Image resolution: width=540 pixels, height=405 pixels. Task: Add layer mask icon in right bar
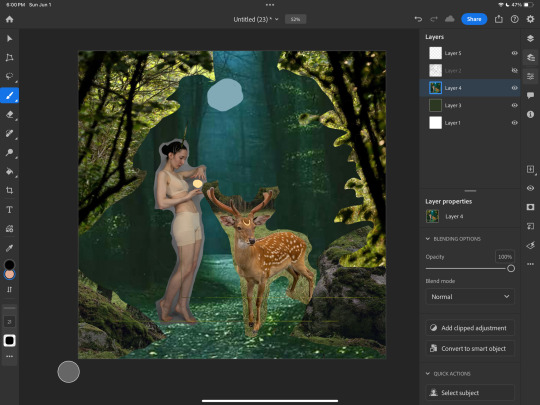tap(530, 207)
